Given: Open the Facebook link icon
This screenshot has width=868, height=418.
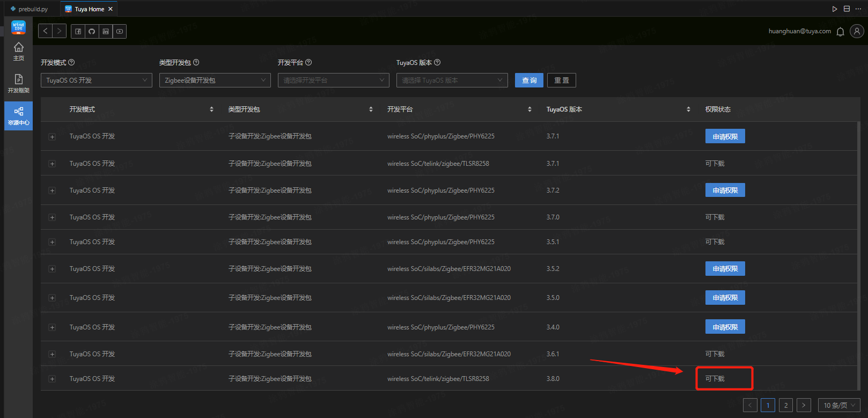Looking at the screenshot, I should click(x=78, y=31).
